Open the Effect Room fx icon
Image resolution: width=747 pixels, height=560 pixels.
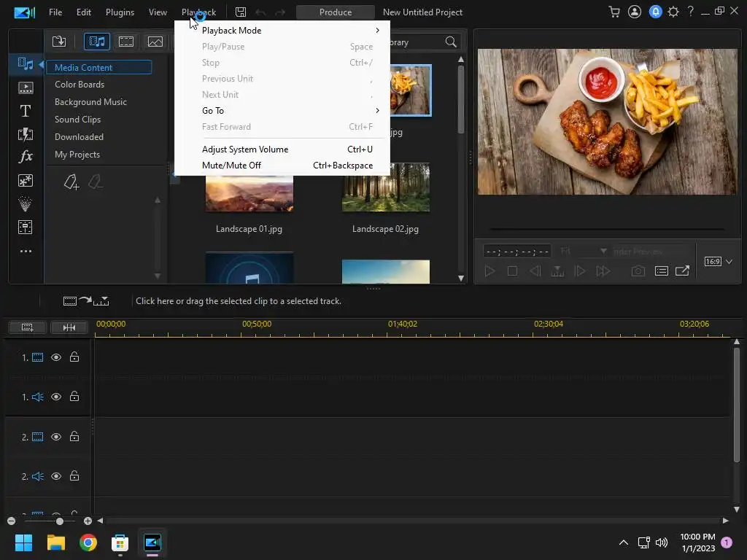(26, 157)
